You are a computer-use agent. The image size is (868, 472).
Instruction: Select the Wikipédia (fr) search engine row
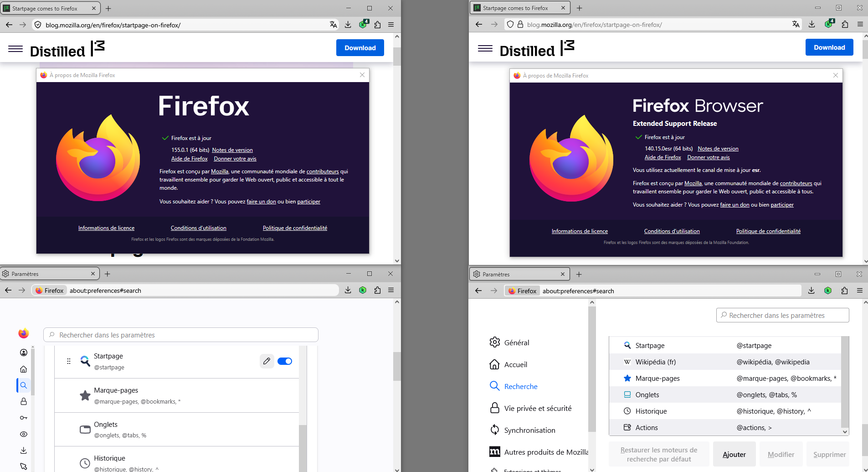pos(725,362)
